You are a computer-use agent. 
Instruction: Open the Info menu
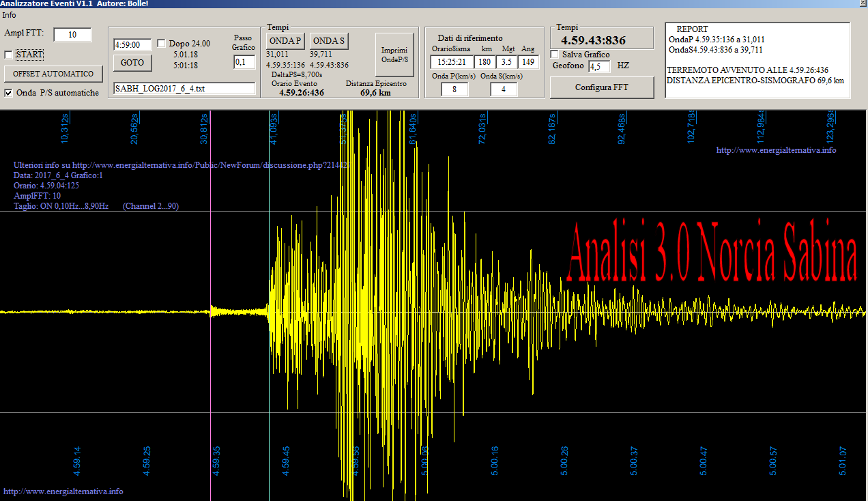tap(9, 14)
